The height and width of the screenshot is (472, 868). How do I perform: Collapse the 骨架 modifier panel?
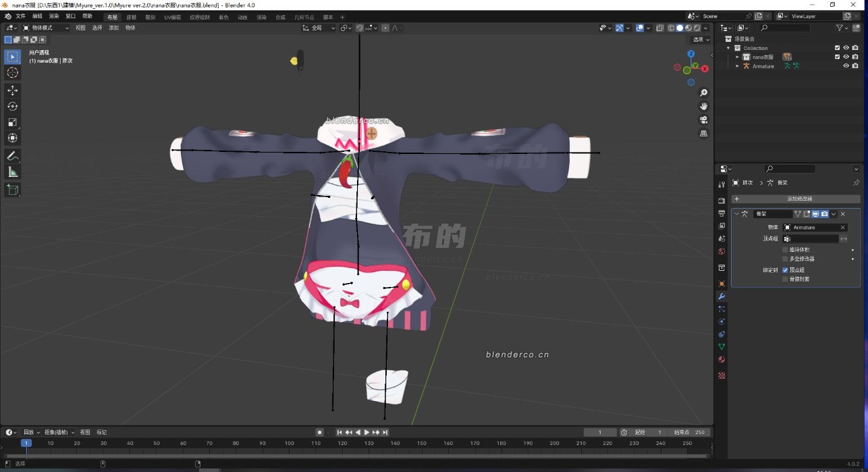point(737,213)
